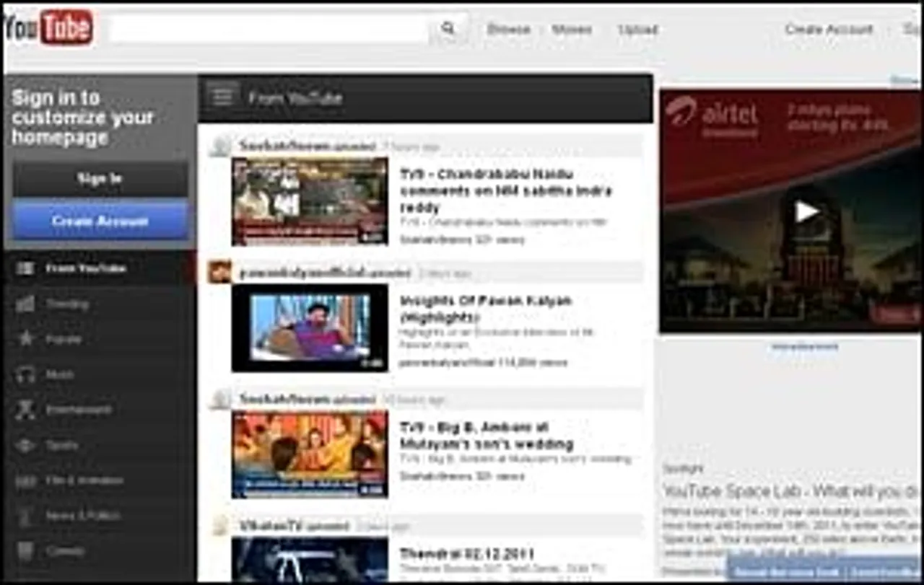The width and height of the screenshot is (924, 585).
Task: Open Thendral 02.12.2011 video title
Action: [x=467, y=554]
